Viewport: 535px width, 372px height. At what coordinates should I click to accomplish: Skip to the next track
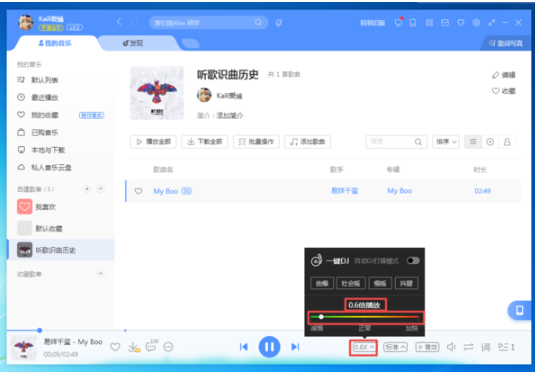[295, 347]
